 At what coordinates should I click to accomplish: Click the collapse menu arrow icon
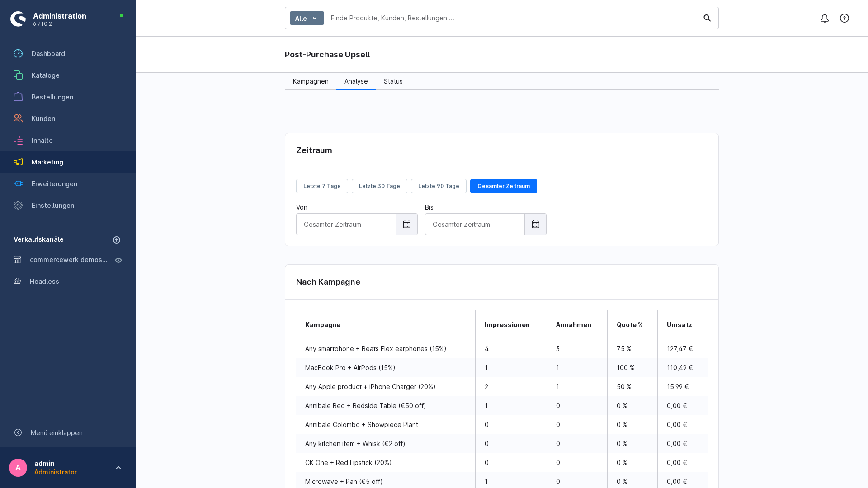[18, 433]
